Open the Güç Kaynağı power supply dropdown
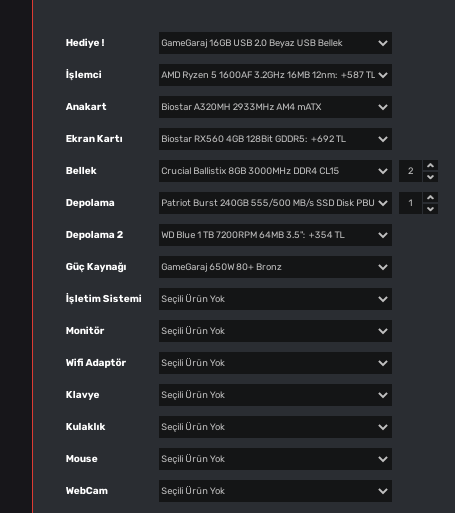455x513 pixels. (x=275, y=267)
